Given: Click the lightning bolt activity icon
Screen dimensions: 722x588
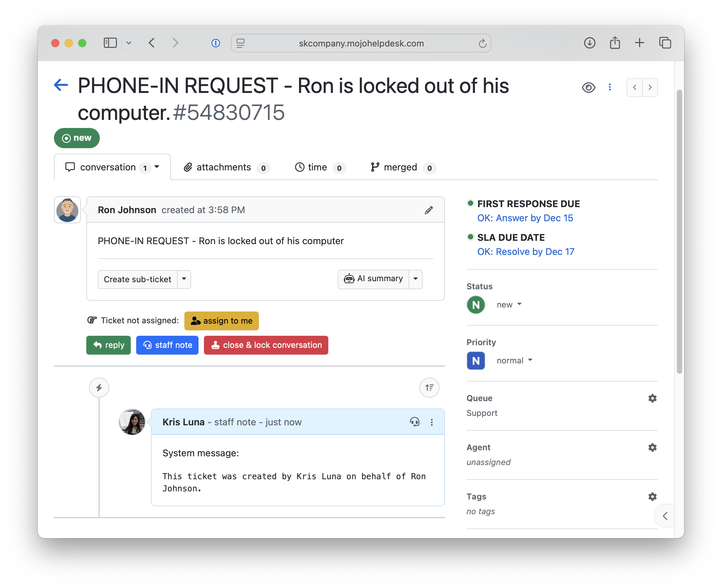Looking at the screenshot, I should (x=99, y=388).
